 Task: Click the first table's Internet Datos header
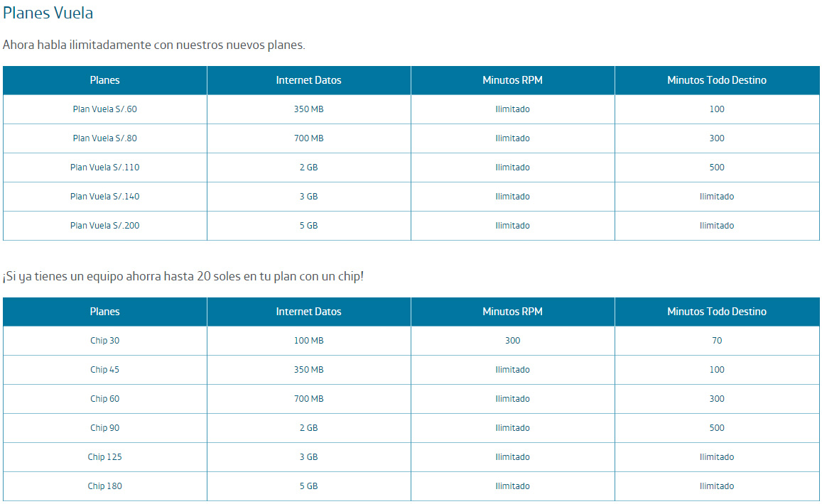[x=309, y=80]
